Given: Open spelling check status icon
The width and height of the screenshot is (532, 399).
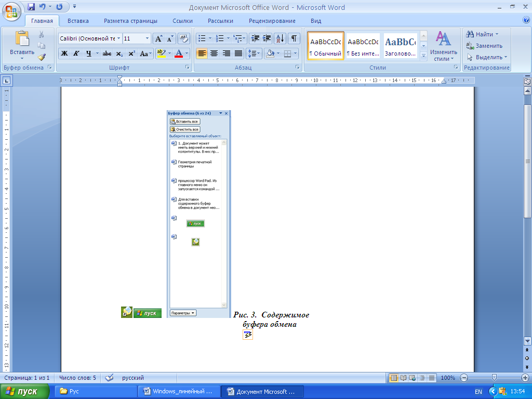Looking at the screenshot, I should click(x=109, y=378).
